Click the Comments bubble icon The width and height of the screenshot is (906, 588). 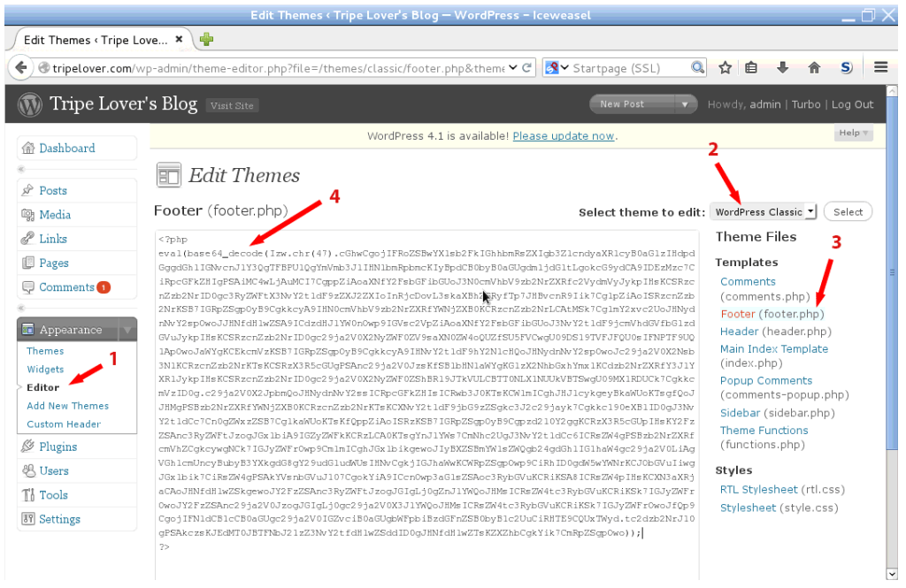tap(27, 287)
